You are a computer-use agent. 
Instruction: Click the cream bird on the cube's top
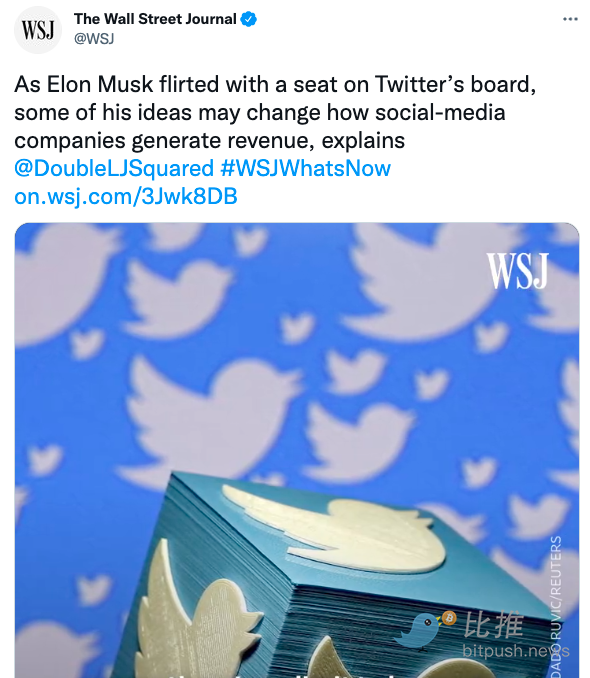(334, 525)
